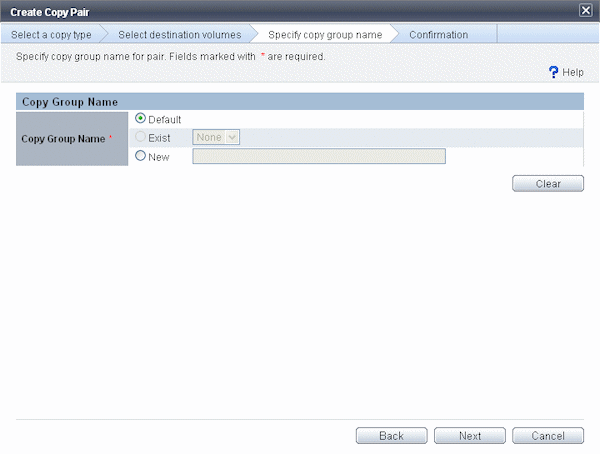This screenshot has width=600, height=454.
Task: Cancel the copy pair wizard
Action: click(548, 436)
